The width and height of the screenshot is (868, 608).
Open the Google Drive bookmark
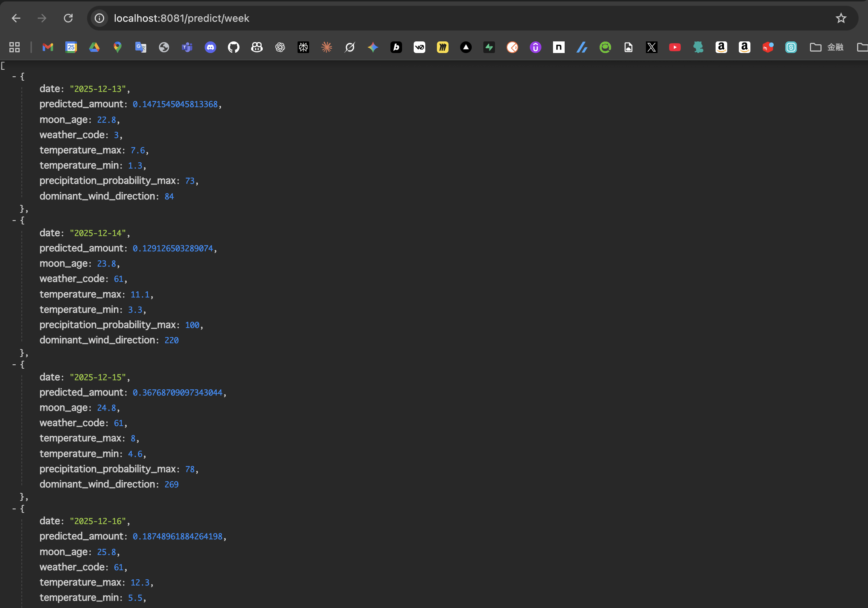(94, 47)
